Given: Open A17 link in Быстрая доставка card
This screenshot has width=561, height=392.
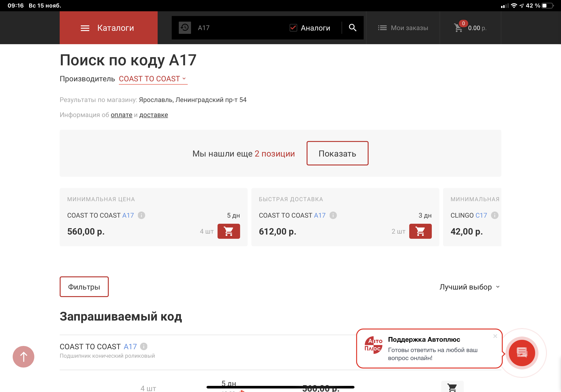Looking at the screenshot, I should (x=319, y=215).
